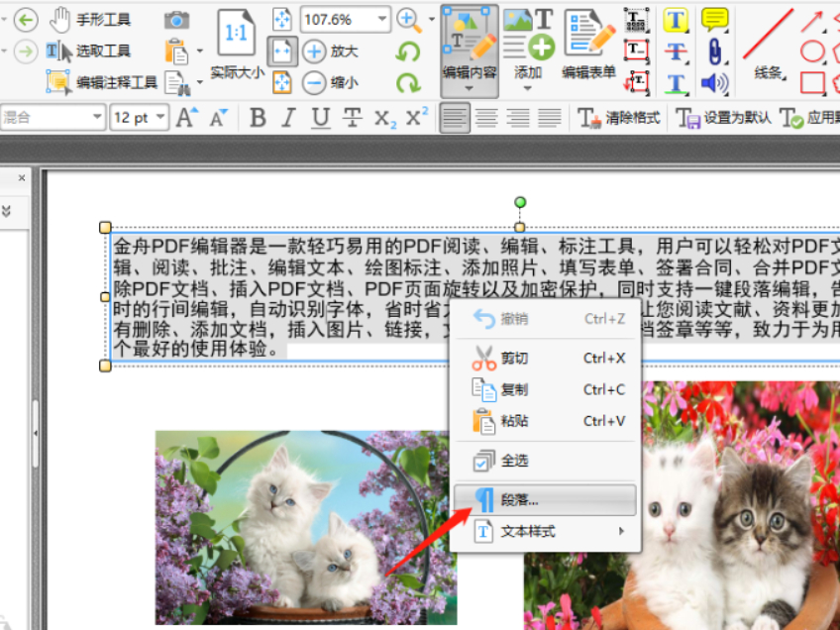Open the zoom percentage dropdown

coord(382,20)
